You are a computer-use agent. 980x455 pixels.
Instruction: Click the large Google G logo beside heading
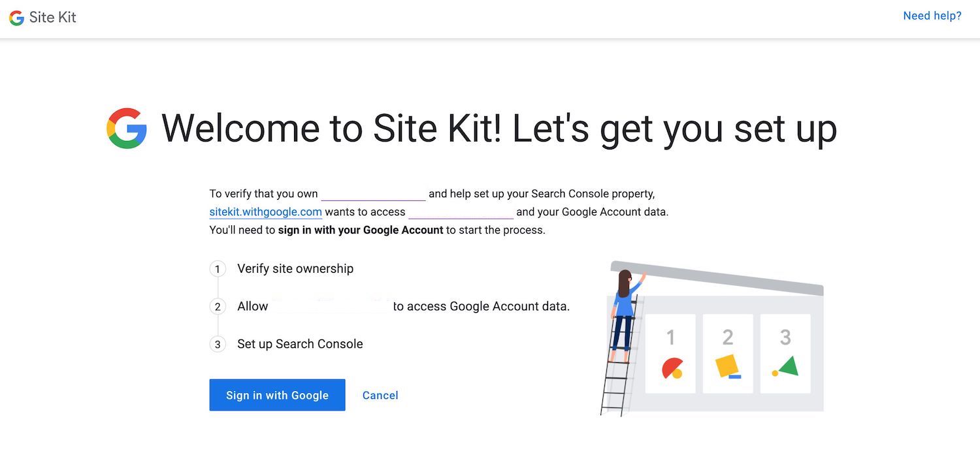tap(127, 128)
